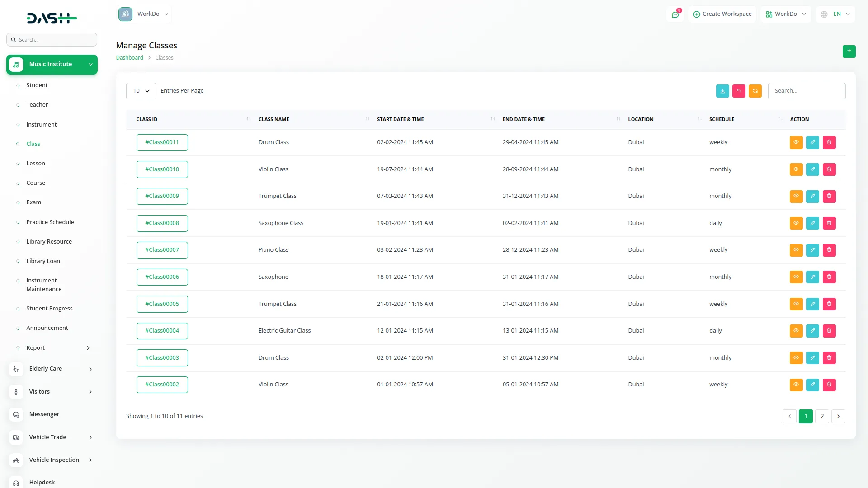The image size is (868, 488).
Task: Click the pink reset arrow icon
Action: tap(739, 91)
